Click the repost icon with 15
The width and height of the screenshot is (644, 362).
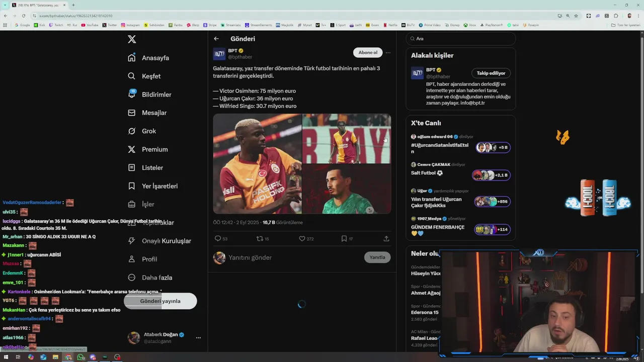tap(260, 239)
